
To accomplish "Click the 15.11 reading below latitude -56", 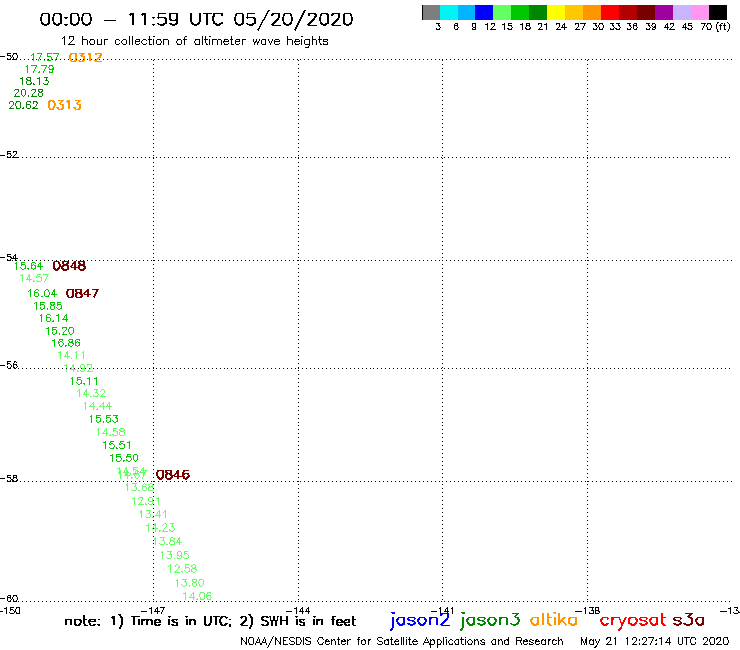I will (84, 381).
